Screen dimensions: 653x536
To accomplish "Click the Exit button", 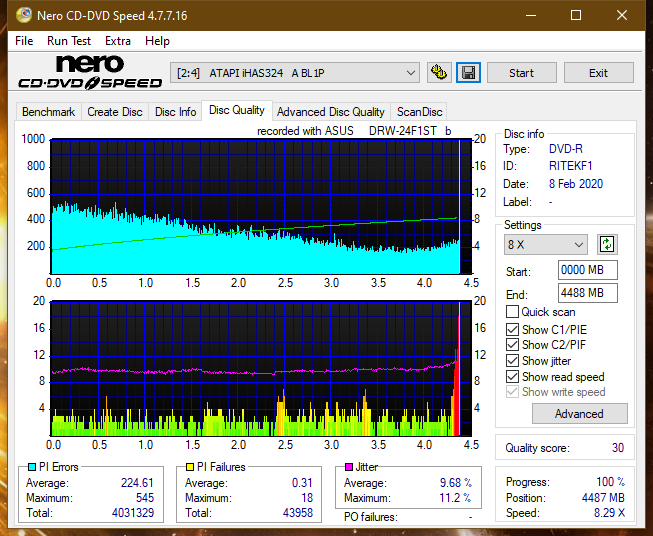I will point(598,73).
